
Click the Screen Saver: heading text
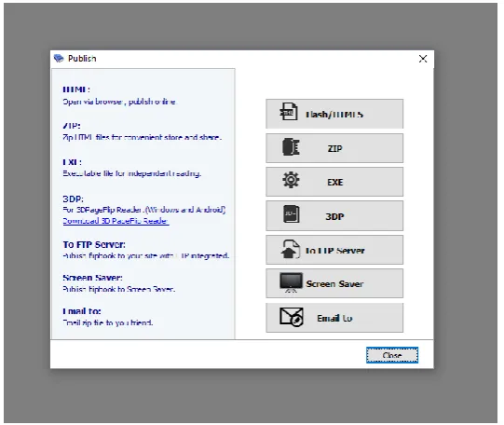(92, 278)
